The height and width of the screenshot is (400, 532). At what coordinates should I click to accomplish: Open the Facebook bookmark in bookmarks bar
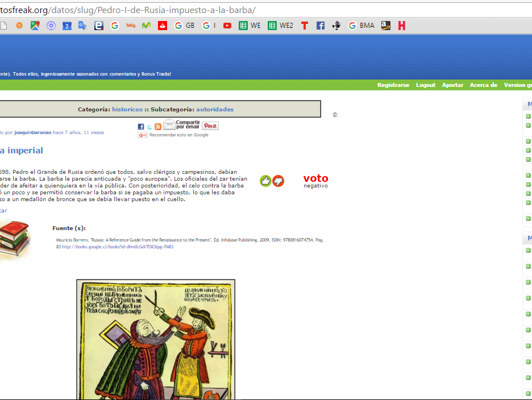click(x=321, y=26)
